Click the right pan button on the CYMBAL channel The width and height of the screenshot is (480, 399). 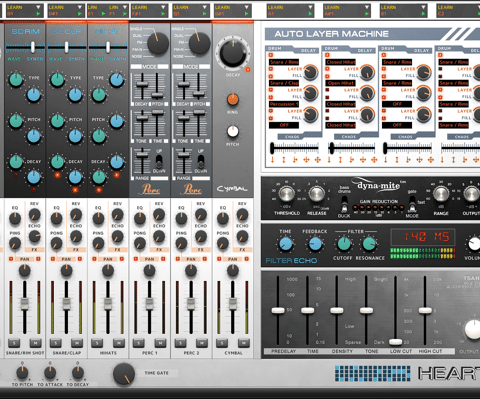pos(246,259)
